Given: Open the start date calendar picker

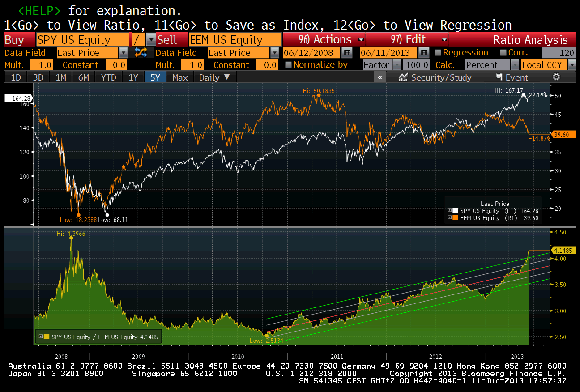Looking at the screenshot, I should (x=347, y=52).
